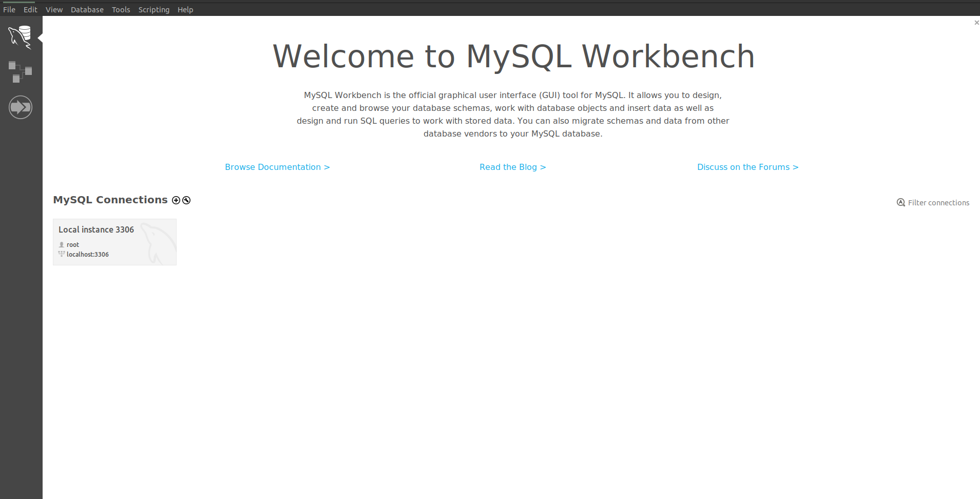Open the Tools menu
This screenshot has width=980, height=499.
click(x=121, y=10)
